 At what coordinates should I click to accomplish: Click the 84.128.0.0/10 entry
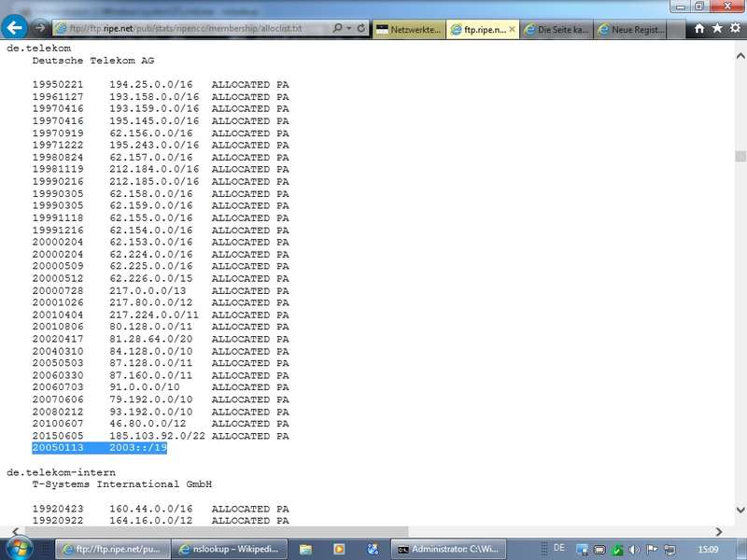coord(151,351)
